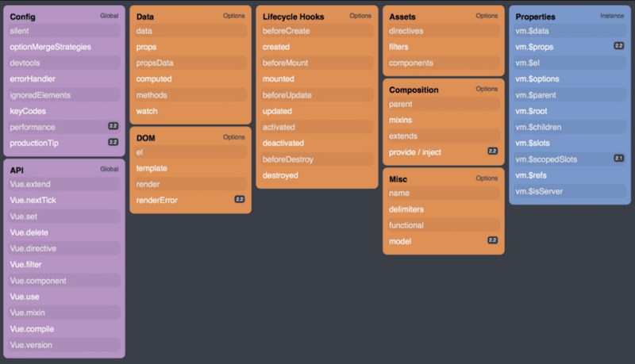635x364 pixels.
Task: Click the 2.2 badge beside productionTip
Action: click(114, 142)
